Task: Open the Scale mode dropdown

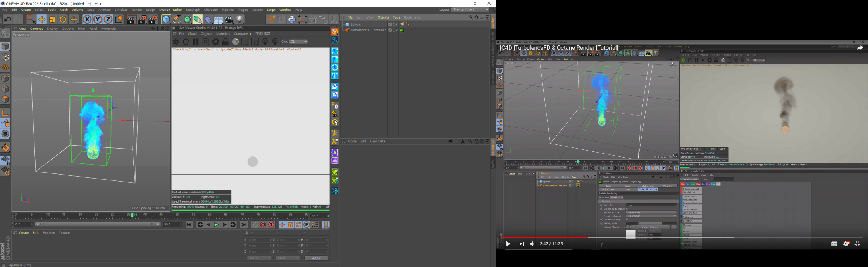Action: [288, 258]
